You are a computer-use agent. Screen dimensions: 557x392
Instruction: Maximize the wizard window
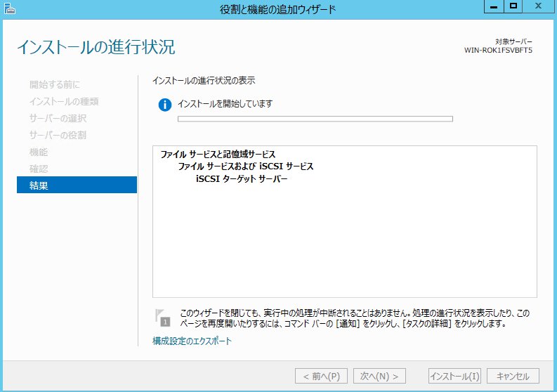[x=513, y=6]
